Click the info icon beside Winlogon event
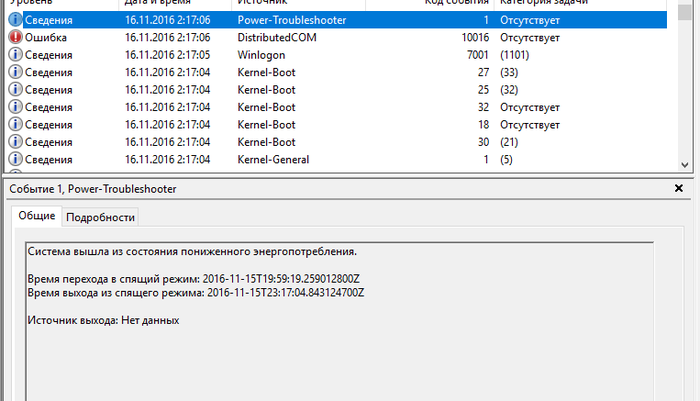 point(15,54)
